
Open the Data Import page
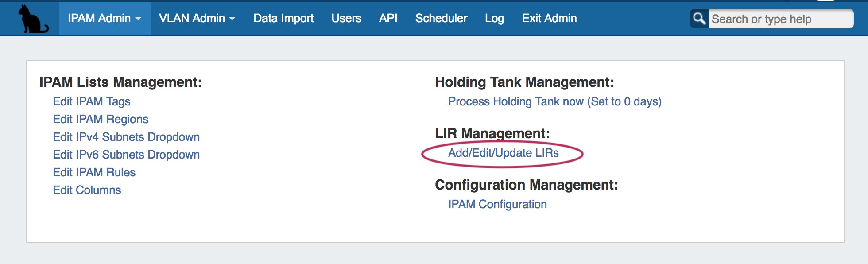pyautogui.click(x=283, y=18)
